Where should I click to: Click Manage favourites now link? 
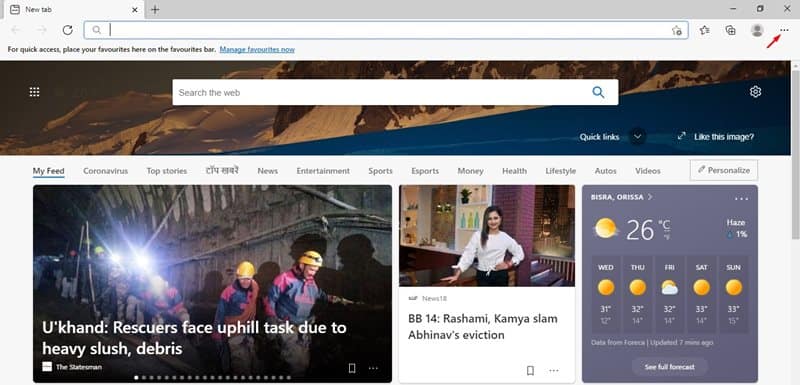click(x=257, y=49)
